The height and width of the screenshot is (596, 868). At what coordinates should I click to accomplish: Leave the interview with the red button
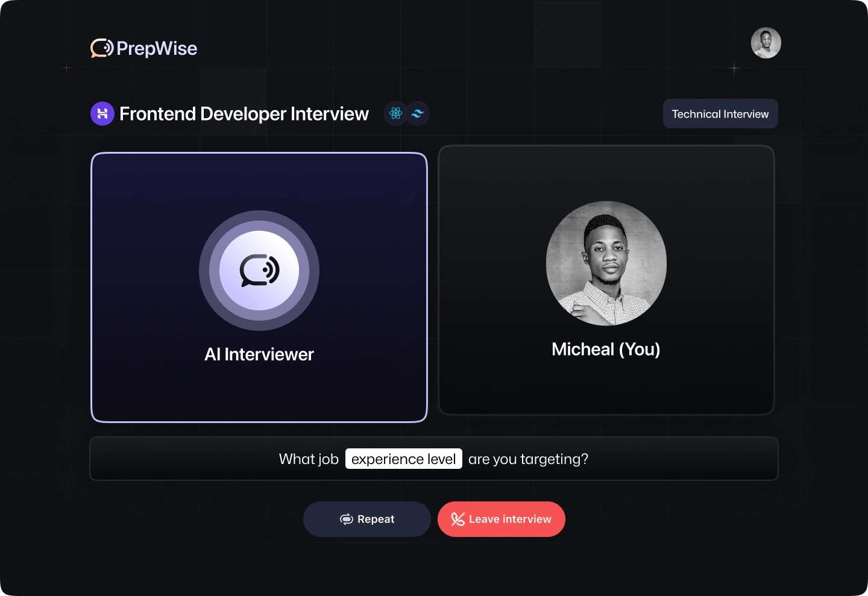pyautogui.click(x=502, y=519)
